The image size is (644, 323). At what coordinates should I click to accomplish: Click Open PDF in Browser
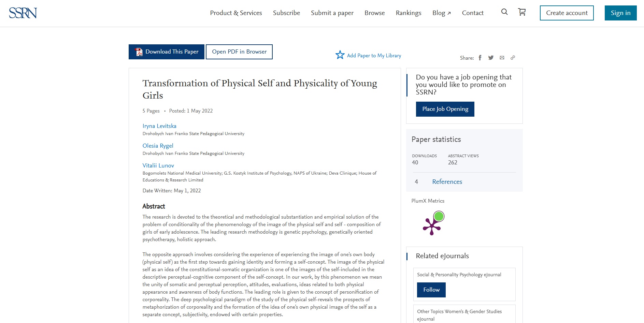coord(239,52)
